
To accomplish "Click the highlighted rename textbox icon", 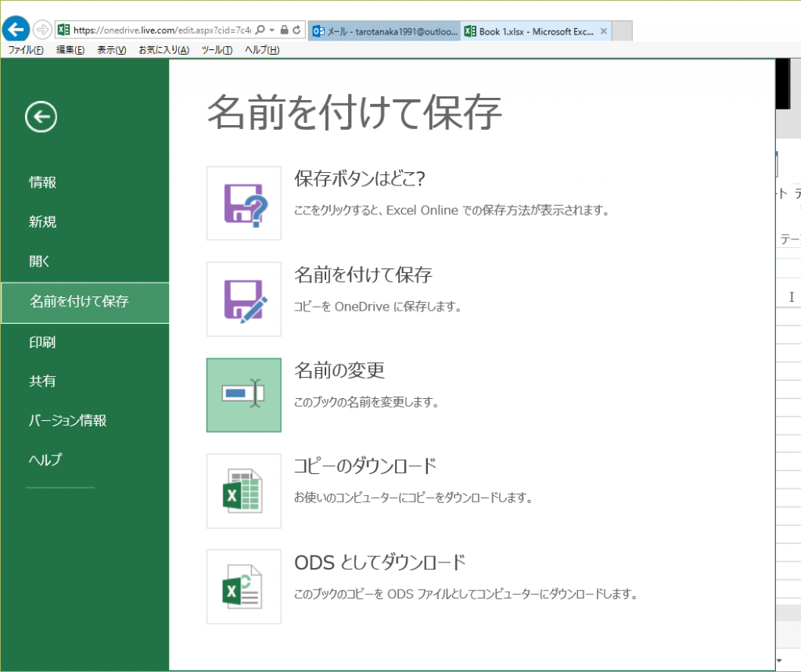I will (244, 395).
